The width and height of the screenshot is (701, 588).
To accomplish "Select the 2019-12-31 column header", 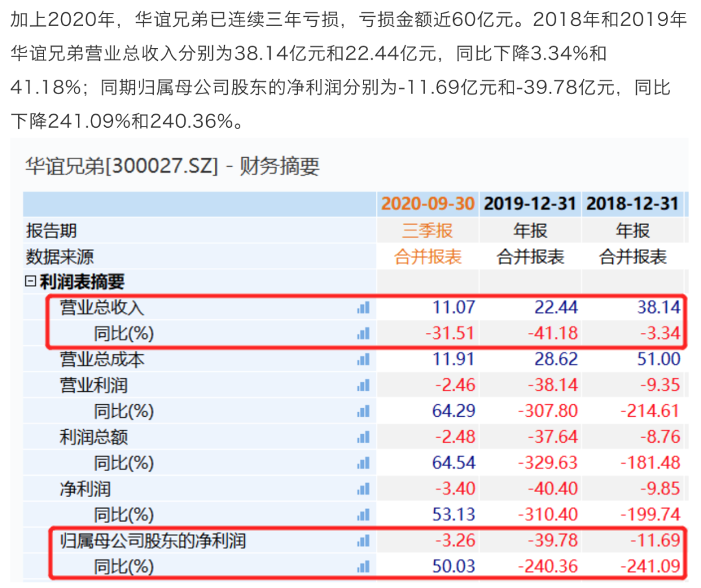I will pyautogui.click(x=530, y=204).
